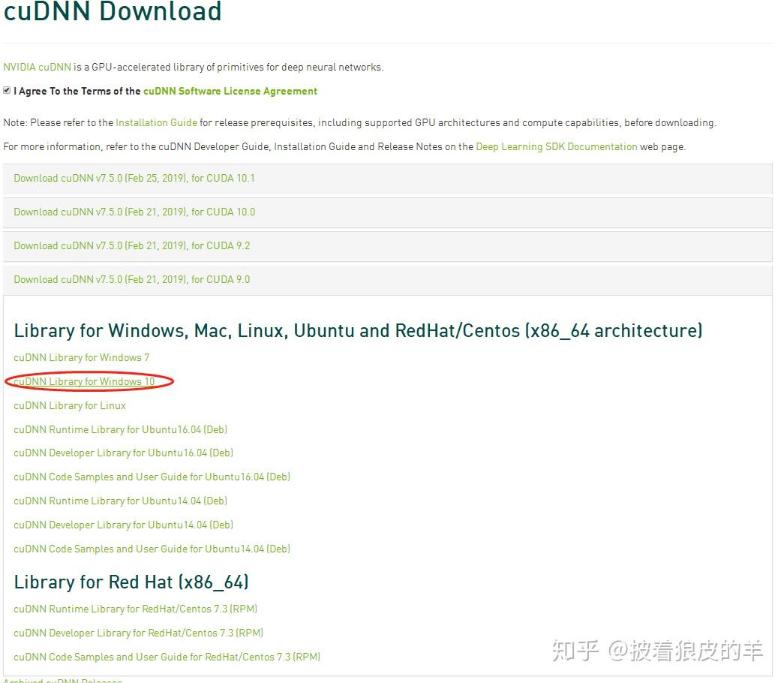
Task: Download cuDNN Runtime Library for RedHat/Centos 7.3
Action: (135, 609)
